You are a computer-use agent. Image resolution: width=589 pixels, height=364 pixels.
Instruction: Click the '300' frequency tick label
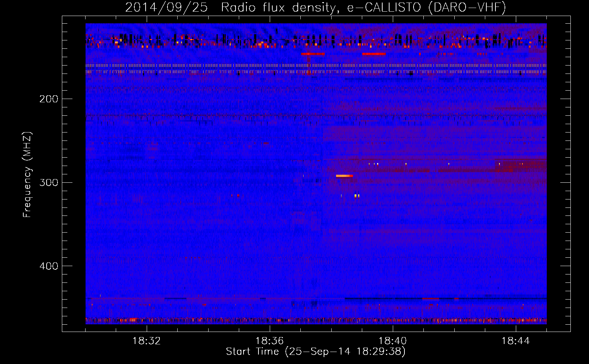point(48,182)
